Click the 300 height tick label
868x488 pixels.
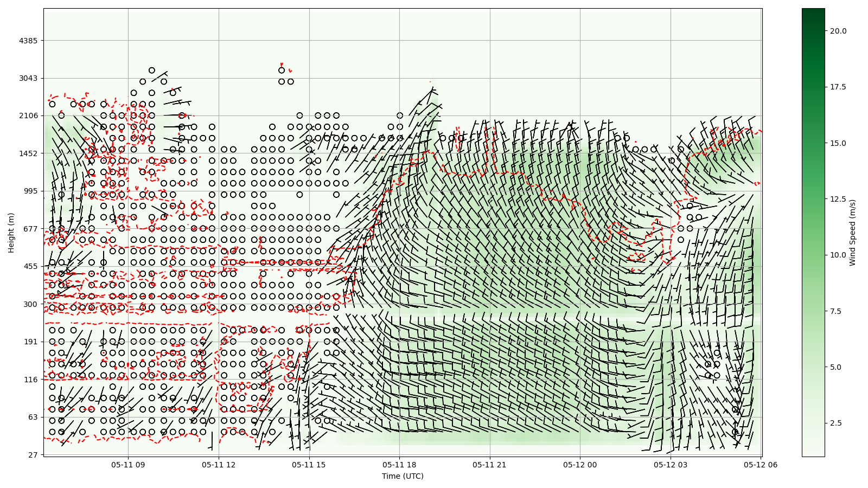30,304
